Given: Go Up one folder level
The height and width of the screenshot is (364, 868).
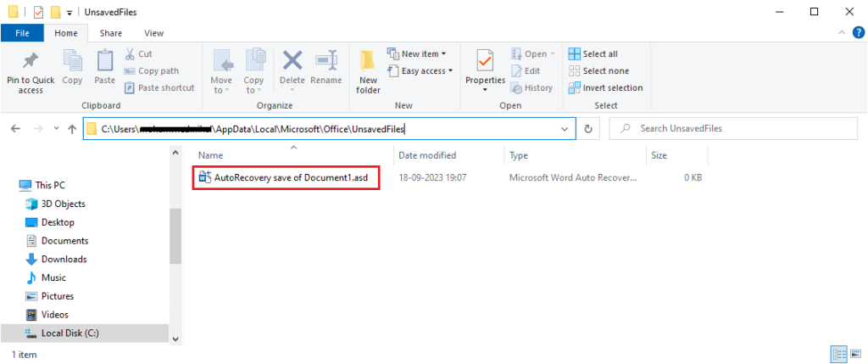Looking at the screenshot, I should coord(72,128).
